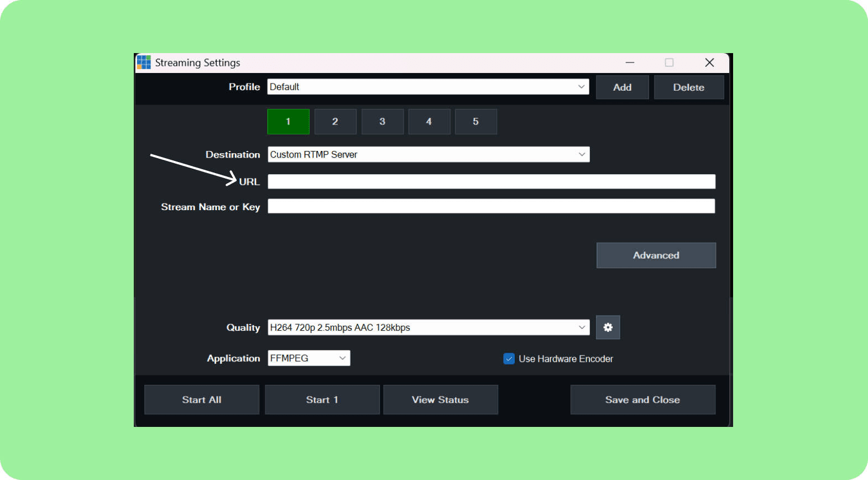This screenshot has height=480, width=868.
Task: Open View Status
Action: [x=441, y=400]
